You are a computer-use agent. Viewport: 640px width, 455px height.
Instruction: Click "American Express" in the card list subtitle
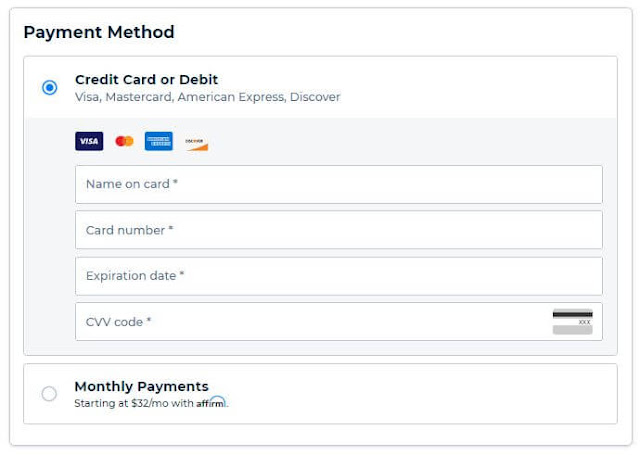click(x=231, y=98)
